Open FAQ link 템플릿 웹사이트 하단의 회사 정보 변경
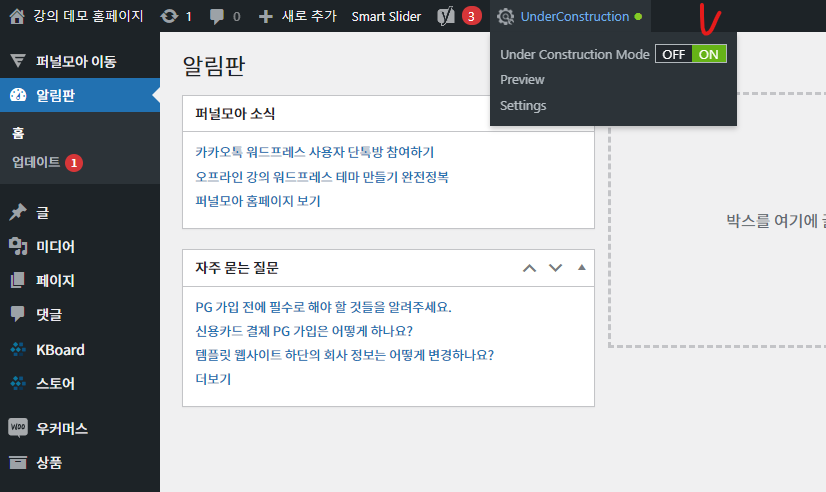 pyautogui.click(x=345, y=355)
